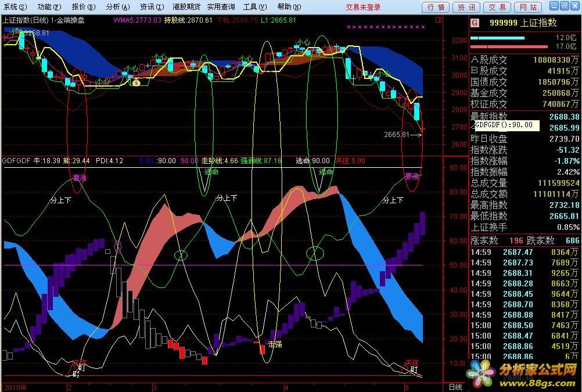Select the 指数振幅 2.42% row
The width and height of the screenshot is (582, 392).
pos(525,172)
